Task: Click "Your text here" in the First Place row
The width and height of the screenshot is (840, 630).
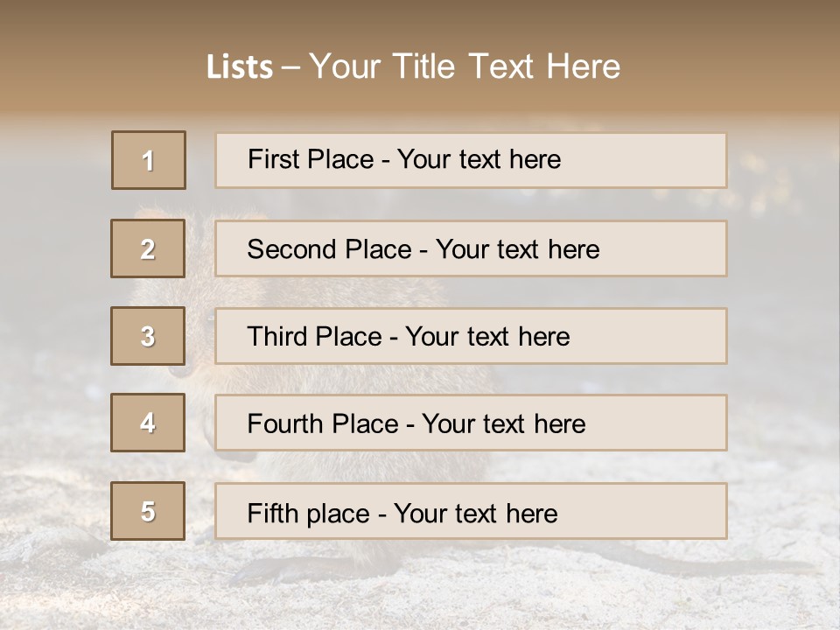Action: (x=479, y=160)
